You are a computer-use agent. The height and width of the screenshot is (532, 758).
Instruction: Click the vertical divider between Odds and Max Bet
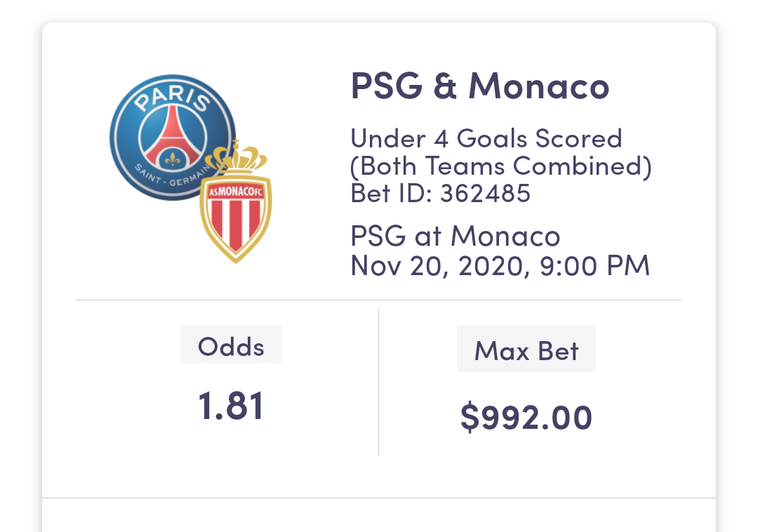coord(378,383)
